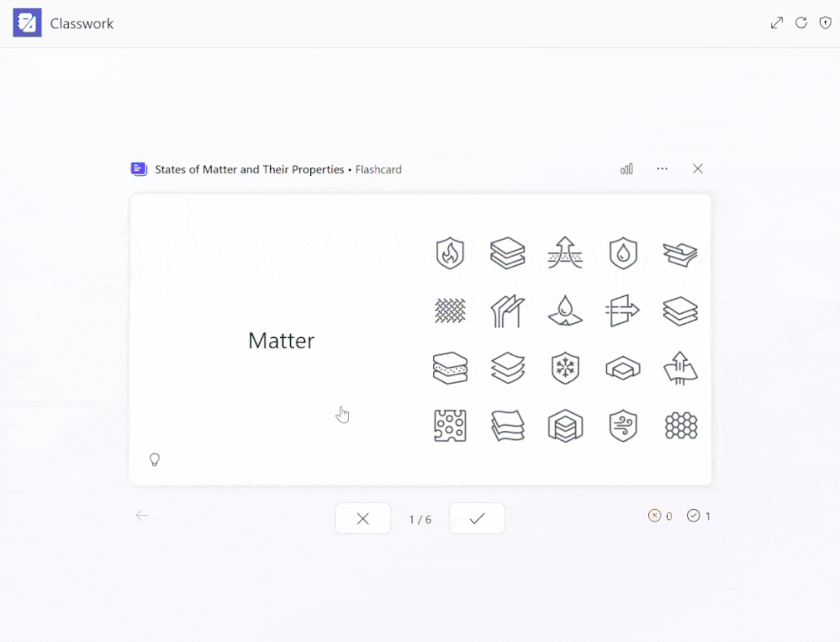This screenshot has width=840, height=642.
Task: Click the water drop over layer icon
Action: (x=565, y=310)
